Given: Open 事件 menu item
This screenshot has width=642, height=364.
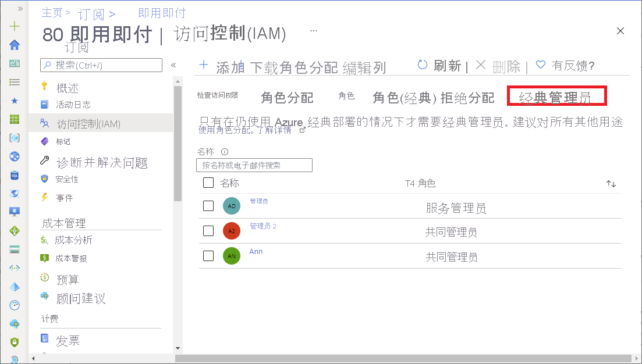Looking at the screenshot, I should tap(64, 198).
